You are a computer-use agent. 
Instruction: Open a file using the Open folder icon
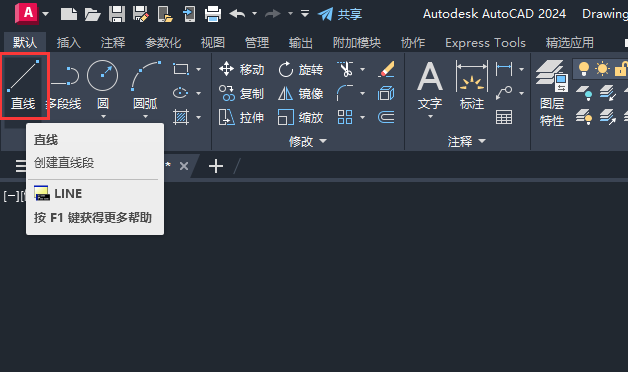click(x=93, y=14)
